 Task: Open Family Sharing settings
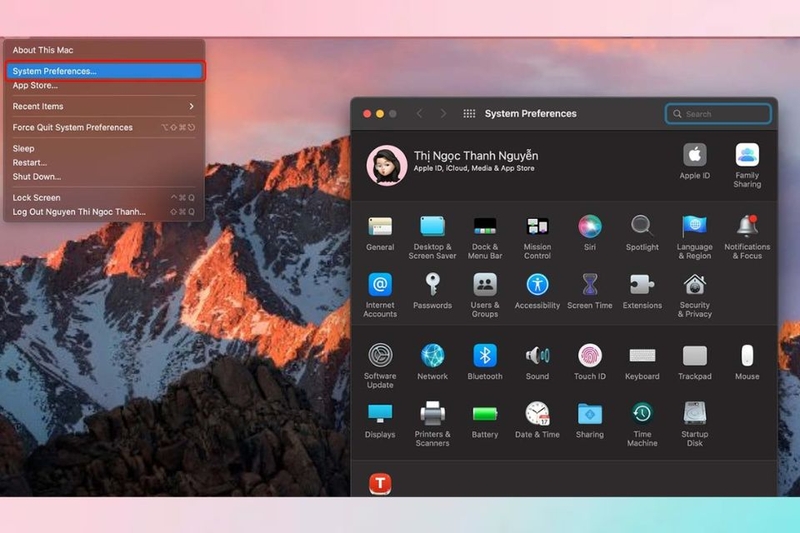pos(747,166)
